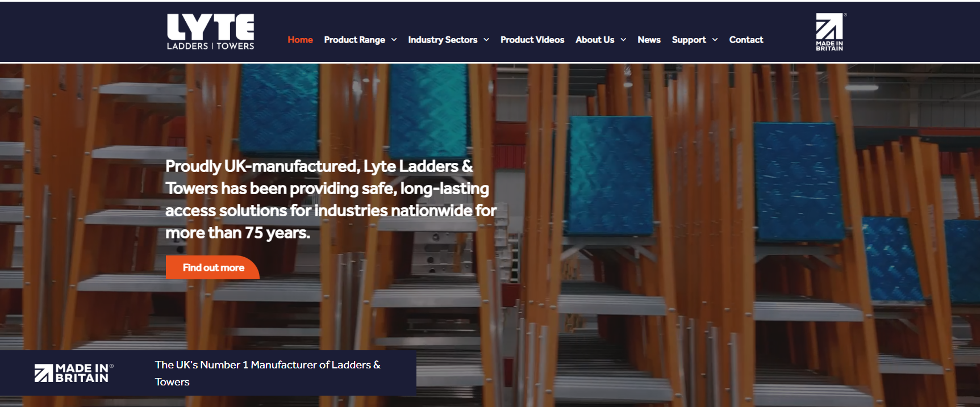Click the Lyte Ladders Towers logo
Screen dimensions: 980x407
(x=210, y=32)
